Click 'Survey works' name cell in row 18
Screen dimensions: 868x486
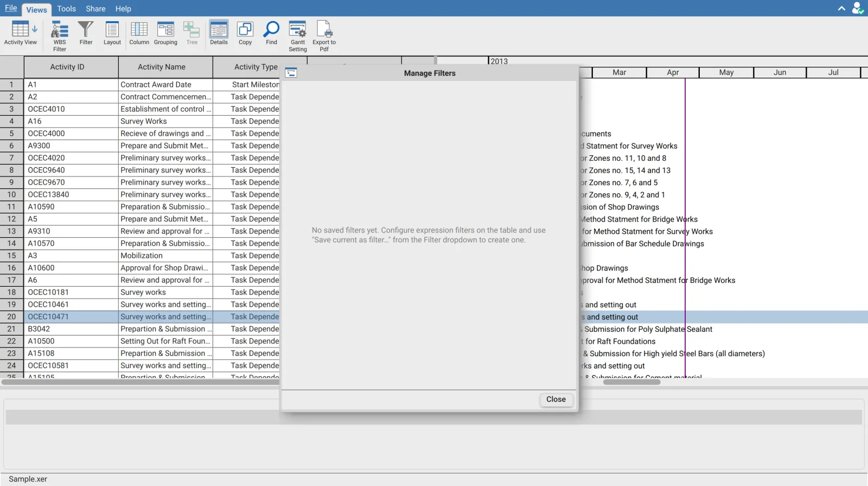pos(165,292)
